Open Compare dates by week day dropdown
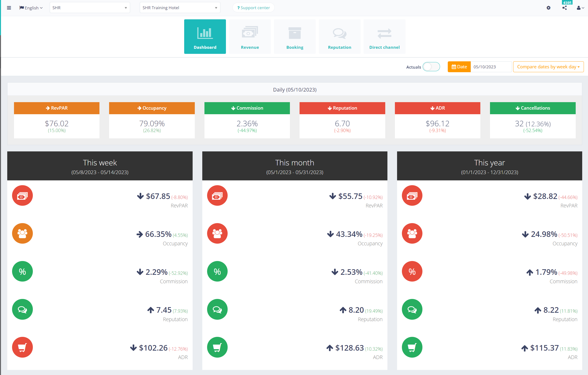Viewport: 588px width, 375px height. pos(548,67)
